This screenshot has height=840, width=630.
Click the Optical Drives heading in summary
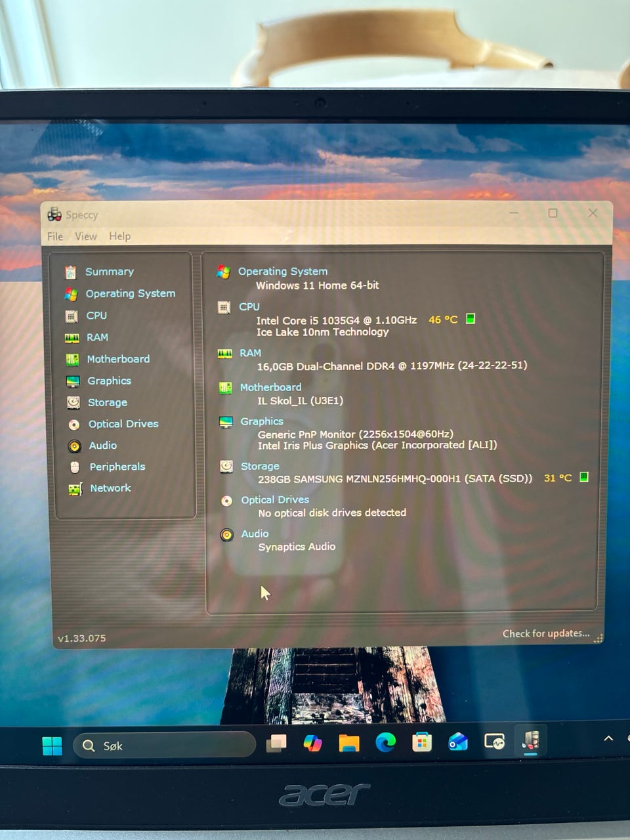tap(275, 500)
